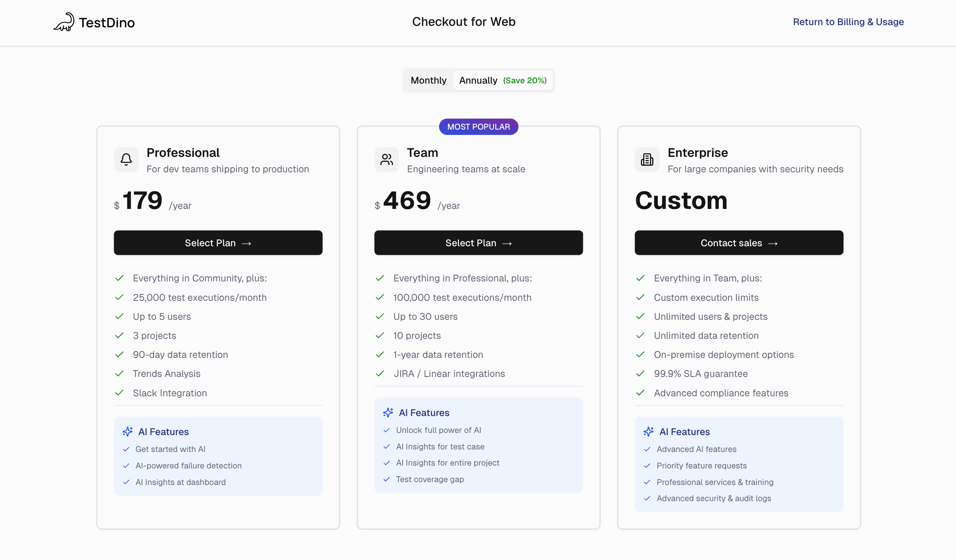This screenshot has height=560, width=956.
Task: Click the Save 20% label
Action: [x=525, y=80]
